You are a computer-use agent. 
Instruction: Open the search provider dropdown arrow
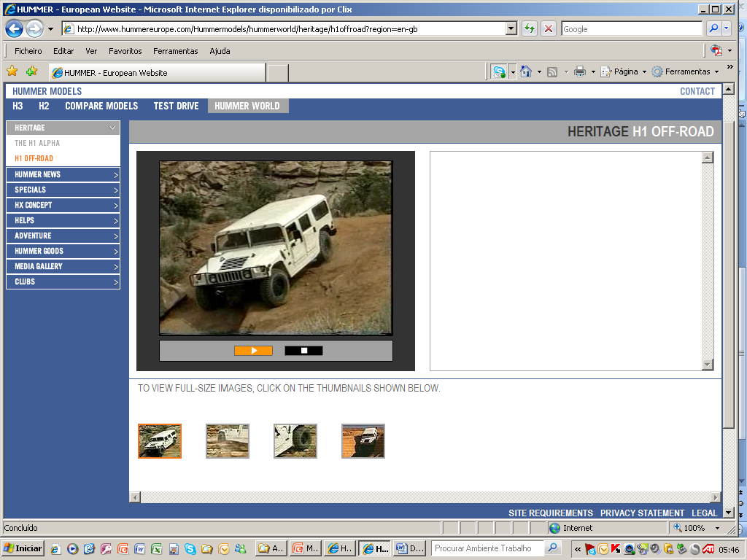point(726,28)
